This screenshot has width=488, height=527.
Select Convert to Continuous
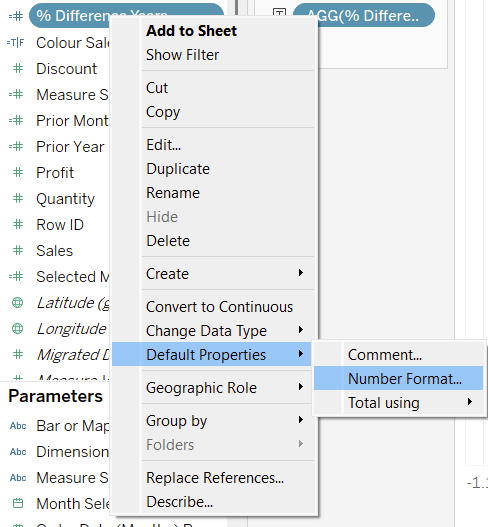click(219, 307)
